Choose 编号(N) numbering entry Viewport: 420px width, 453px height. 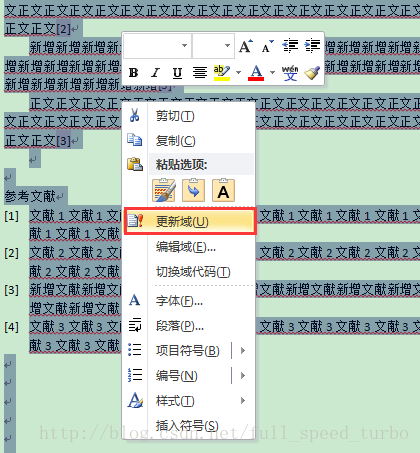tap(177, 376)
